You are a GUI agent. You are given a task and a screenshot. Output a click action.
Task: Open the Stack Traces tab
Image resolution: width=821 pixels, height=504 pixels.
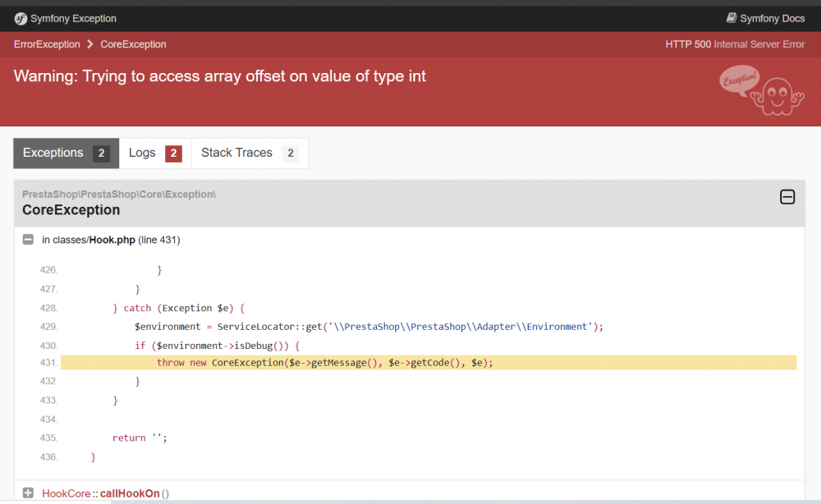point(236,153)
